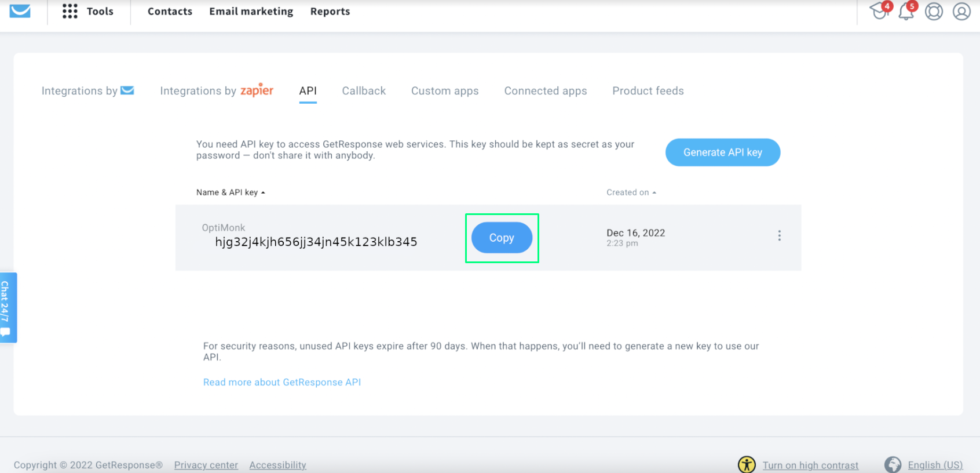Viewport: 980px width, 473px height.
Task: Open Read more about GetResponse API link
Action: (x=282, y=382)
